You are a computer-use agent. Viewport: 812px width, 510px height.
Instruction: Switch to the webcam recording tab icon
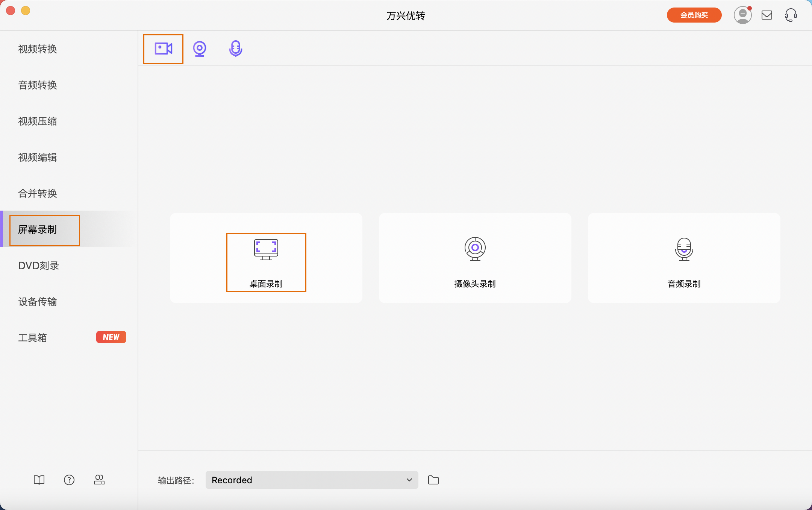click(x=200, y=49)
